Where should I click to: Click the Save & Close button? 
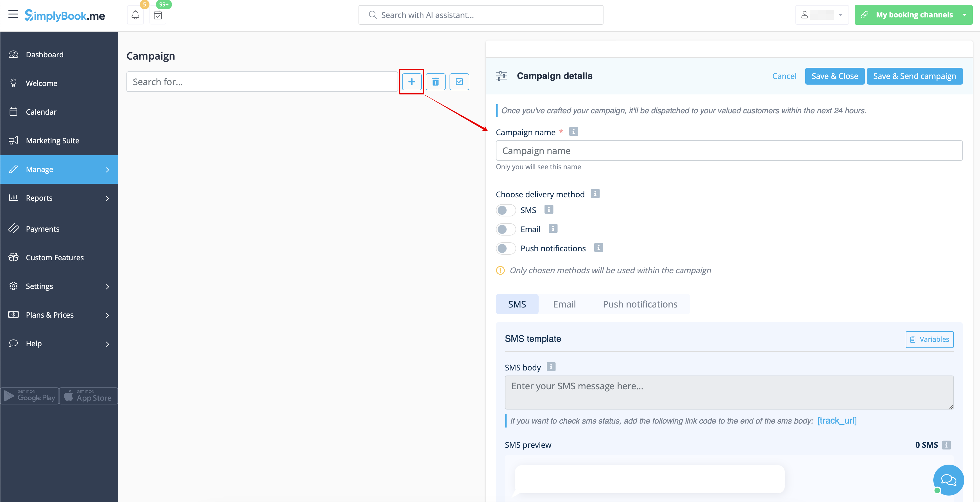(835, 76)
